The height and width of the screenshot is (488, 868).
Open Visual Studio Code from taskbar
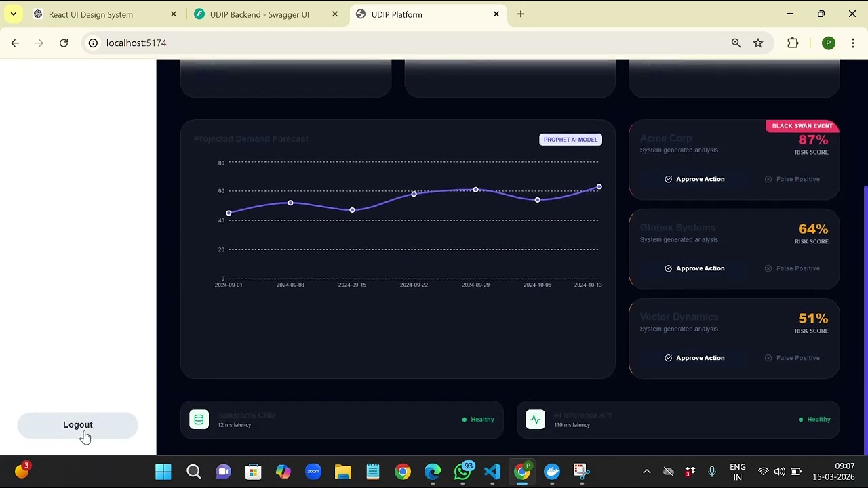pyautogui.click(x=492, y=472)
